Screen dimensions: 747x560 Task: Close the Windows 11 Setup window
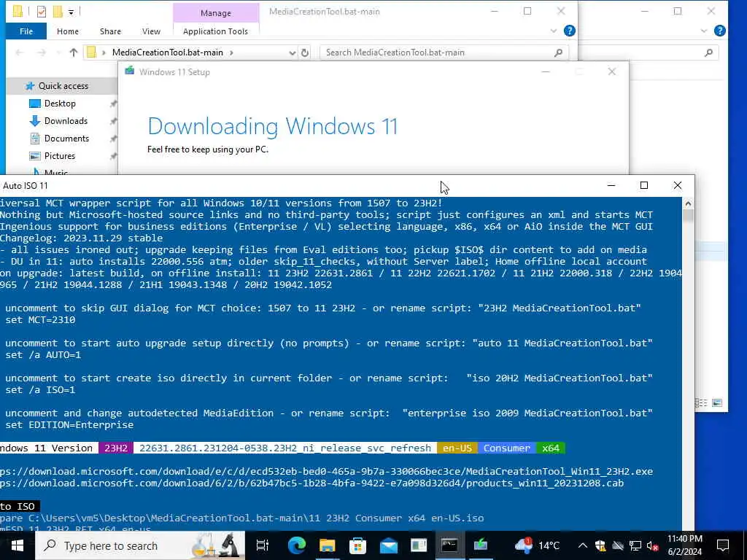tap(612, 72)
